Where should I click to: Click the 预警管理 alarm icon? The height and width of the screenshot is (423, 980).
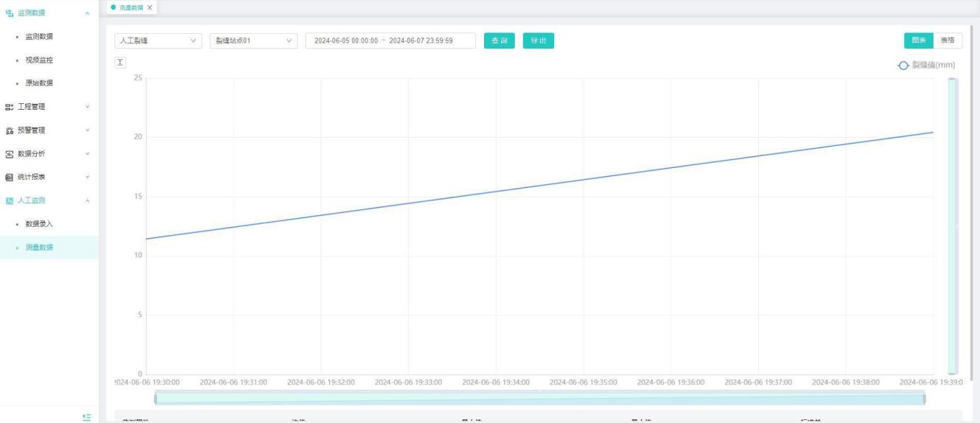[x=10, y=130]
